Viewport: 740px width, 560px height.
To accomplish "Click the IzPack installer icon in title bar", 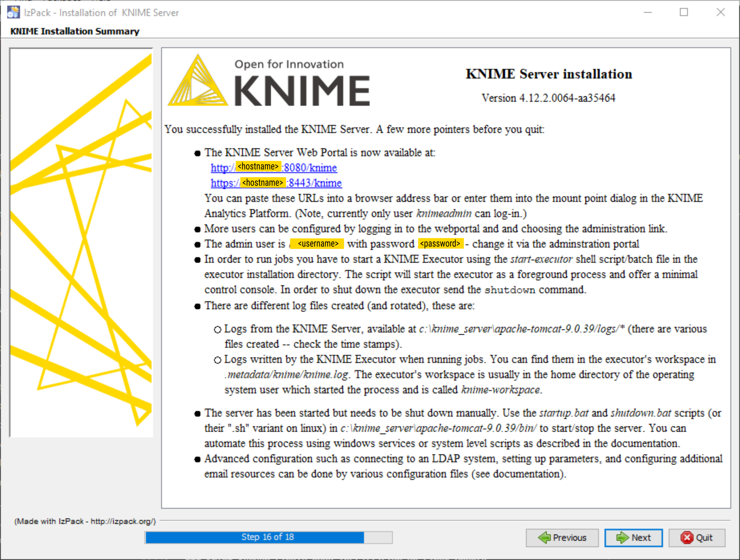I will point(13,12).
